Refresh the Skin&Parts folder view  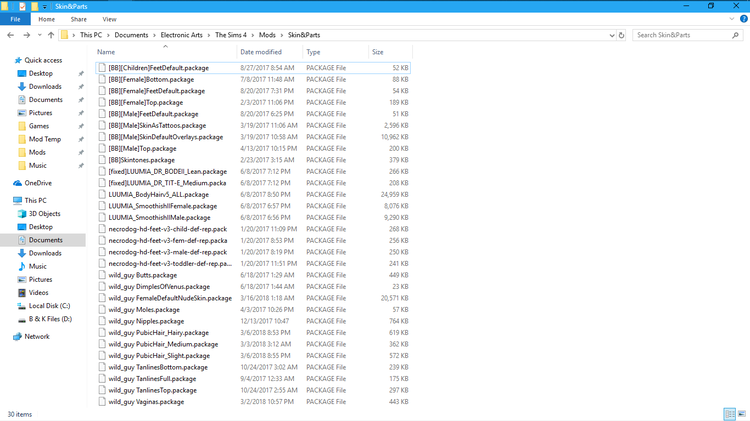pyautogui.click(x=621, y=35)
